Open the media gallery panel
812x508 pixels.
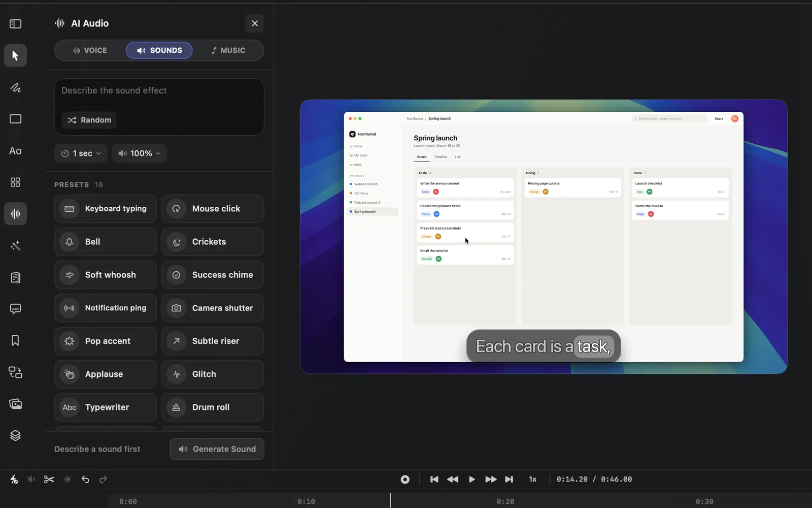tap(15, 404)
